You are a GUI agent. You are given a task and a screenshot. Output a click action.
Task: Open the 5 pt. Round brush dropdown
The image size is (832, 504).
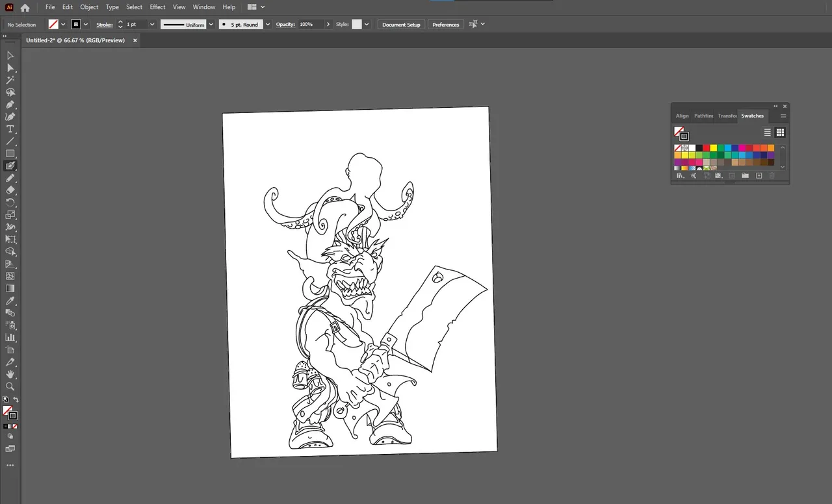[x=267, y=25]
